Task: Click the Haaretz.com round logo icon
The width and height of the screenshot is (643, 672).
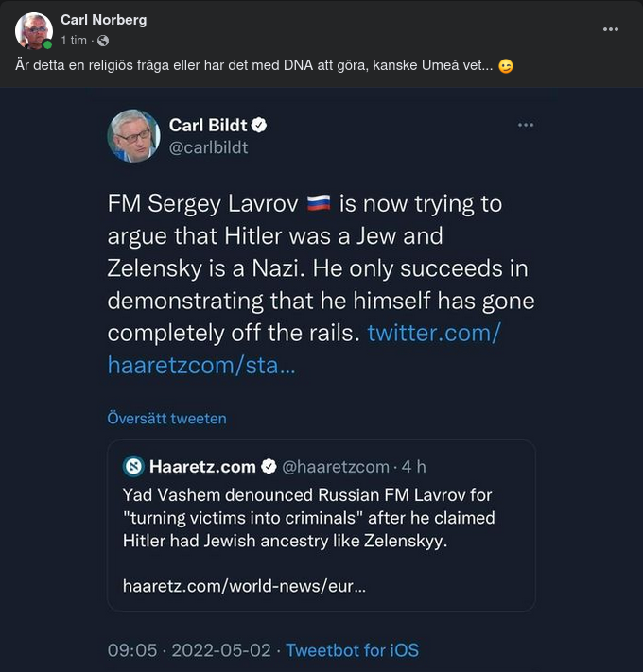Action: tap(133, 466)
